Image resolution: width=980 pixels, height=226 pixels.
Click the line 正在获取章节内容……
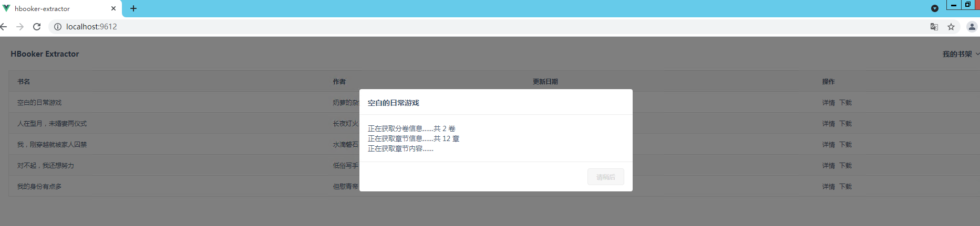pos(400,148)
